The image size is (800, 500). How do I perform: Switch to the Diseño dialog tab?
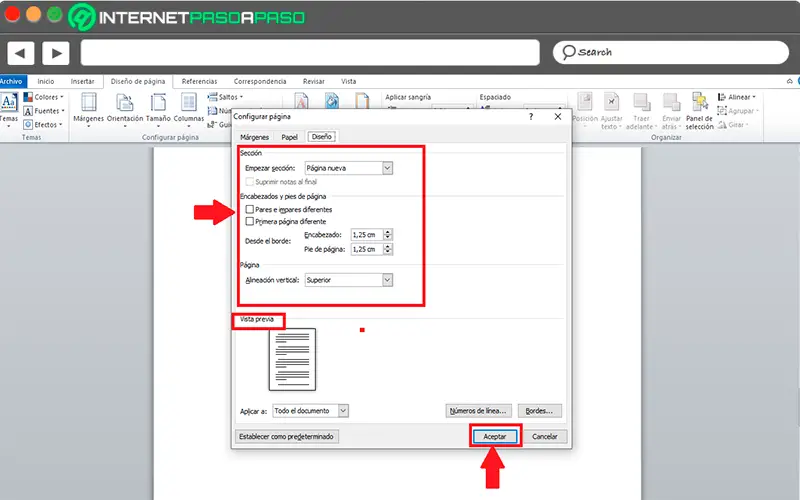point(321,136)
